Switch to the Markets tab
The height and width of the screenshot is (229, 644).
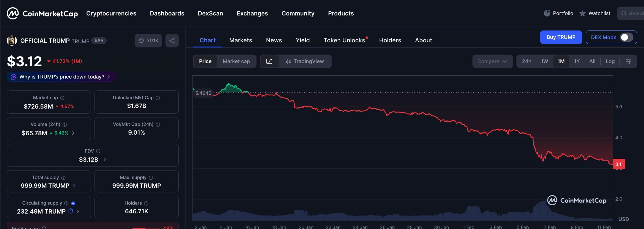pos(240,40)
